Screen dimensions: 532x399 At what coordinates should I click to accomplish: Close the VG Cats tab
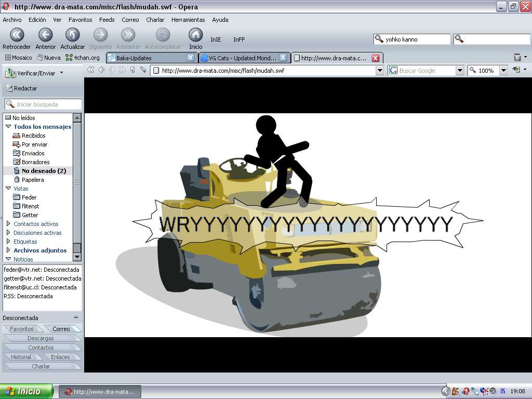[x=283, y=58]
